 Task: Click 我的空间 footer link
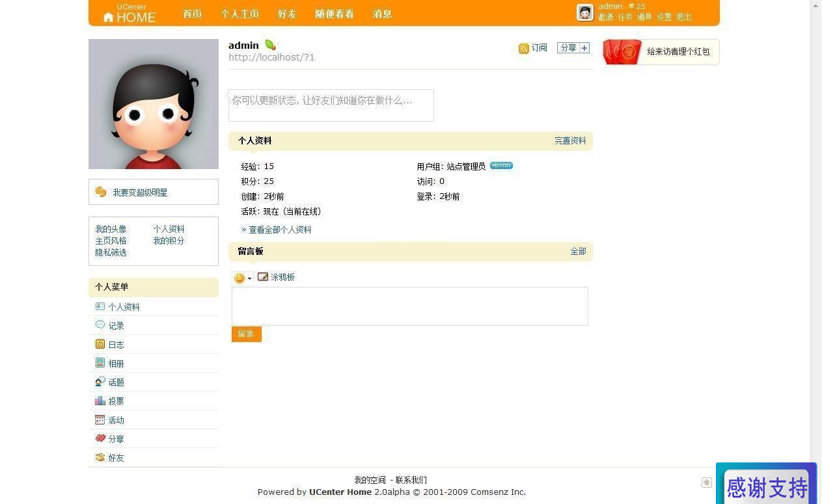pyautogui.click(x=370, y=480)
